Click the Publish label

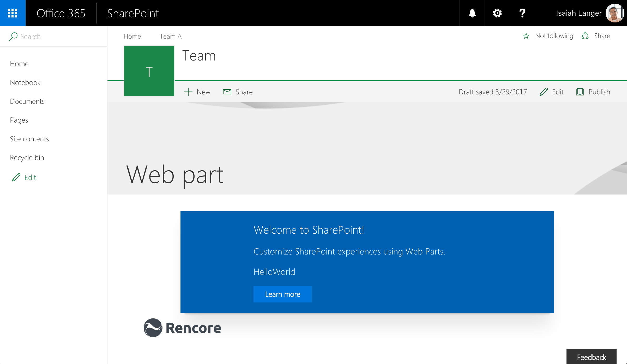point(599,92)
